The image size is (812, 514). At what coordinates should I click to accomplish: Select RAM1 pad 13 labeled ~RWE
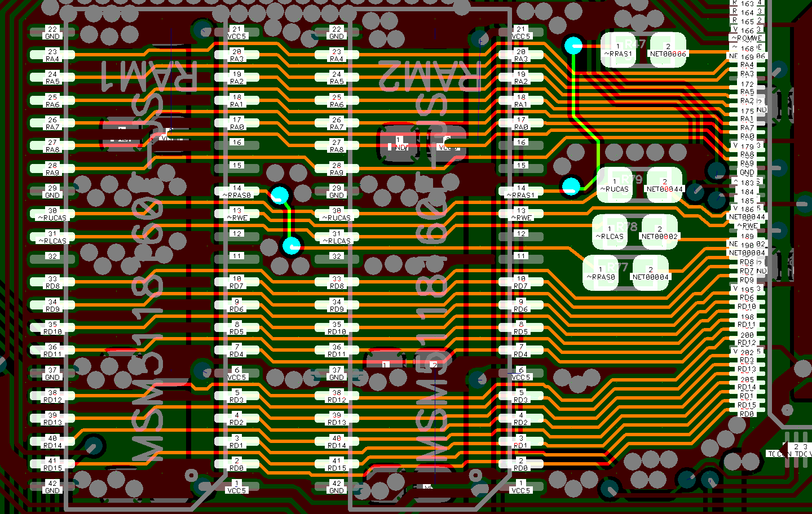[x=237, y=214]
